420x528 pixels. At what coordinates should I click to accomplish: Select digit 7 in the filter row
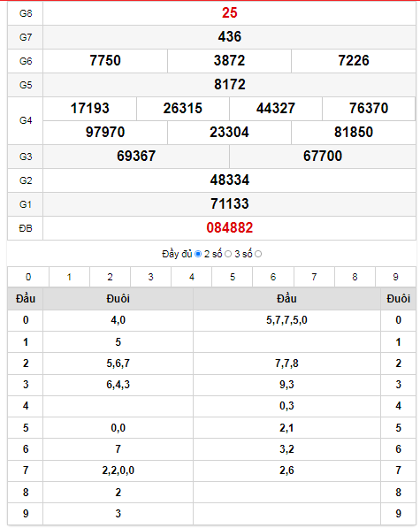coord(314,277)
